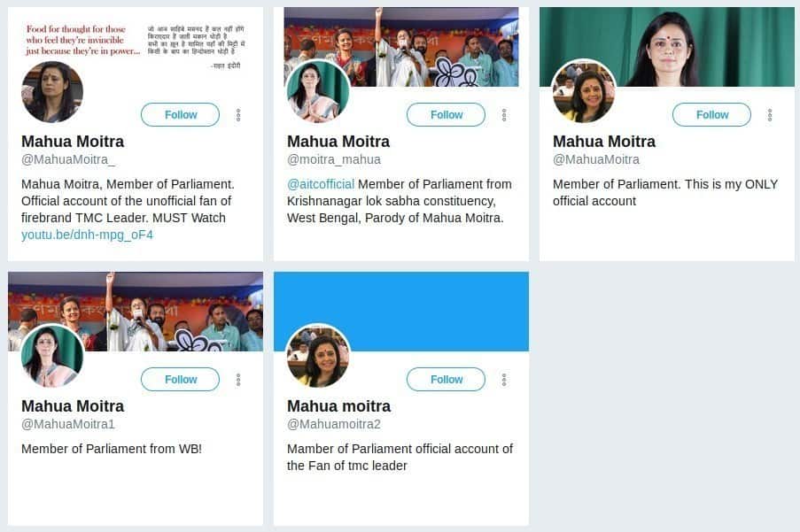Open profile picture of @Mahuamoitra2
The image size is (800, 532).
point(318,356)
